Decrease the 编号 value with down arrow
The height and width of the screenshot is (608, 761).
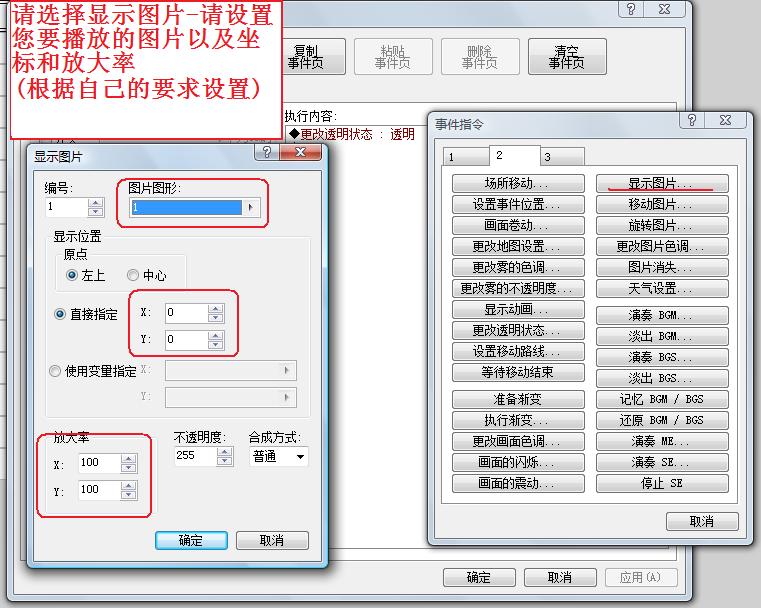[96, 212]
